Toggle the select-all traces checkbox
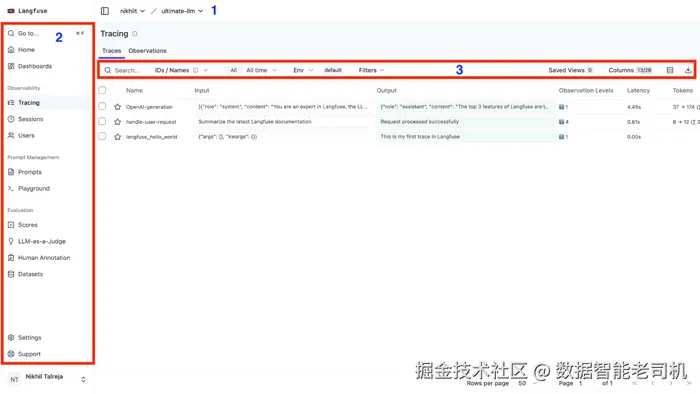Screen dimensions: 700x394 point(102,90)
